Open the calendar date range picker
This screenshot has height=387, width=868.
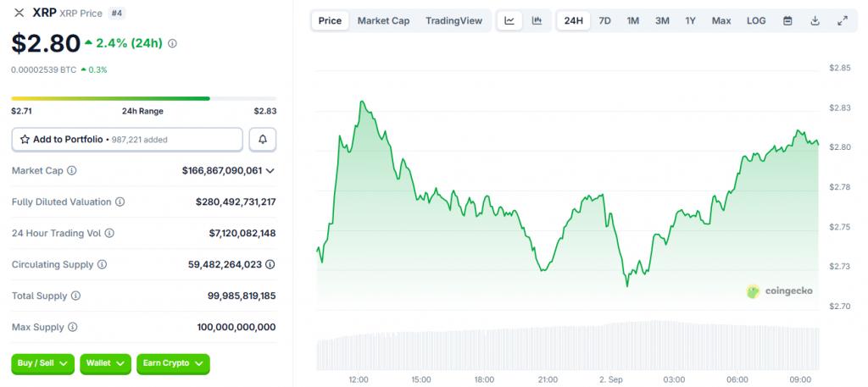[x=787, y=20]
